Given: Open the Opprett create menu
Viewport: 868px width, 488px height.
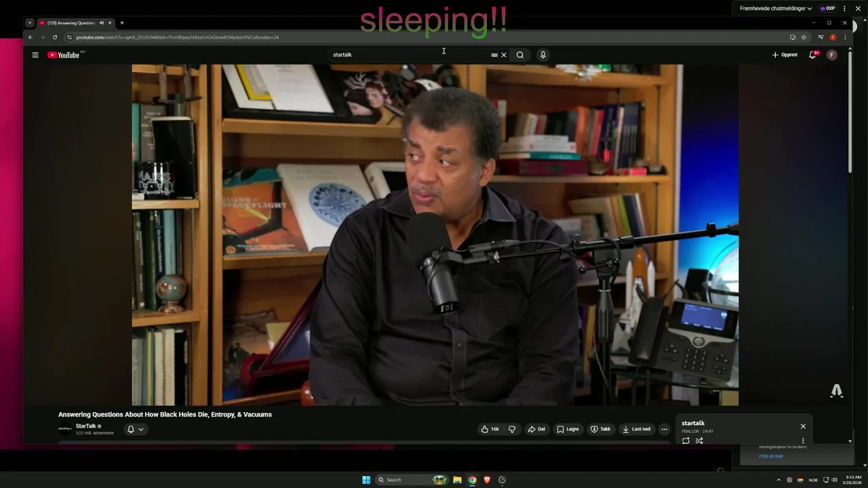Looking at the screenshot, I should 785,55.
